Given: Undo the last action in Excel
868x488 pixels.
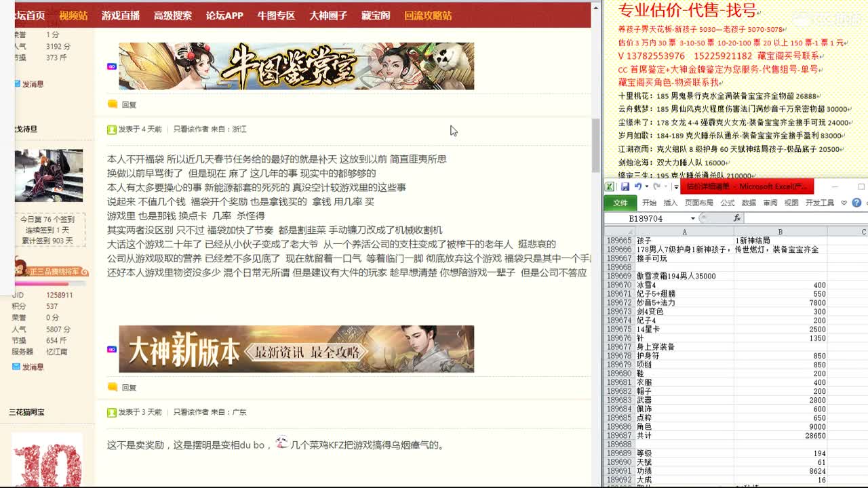Looking at the screenshot, I should (x=637, y=186).
